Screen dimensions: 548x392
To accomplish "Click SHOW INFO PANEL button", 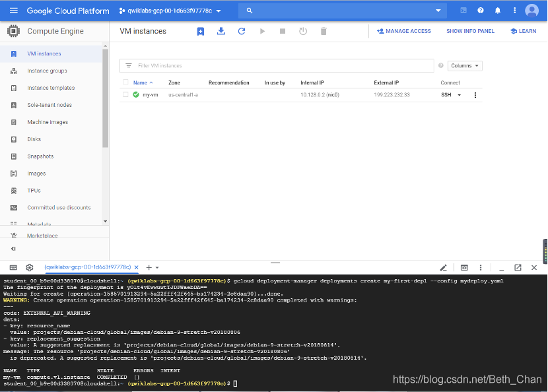I will coord(470,31).
